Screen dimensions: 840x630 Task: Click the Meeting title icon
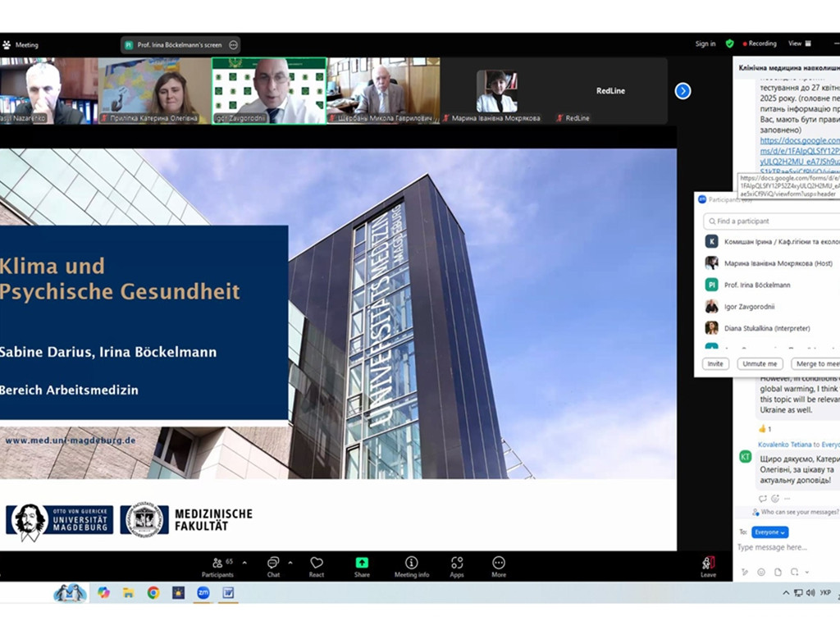[x=7, y=45]
